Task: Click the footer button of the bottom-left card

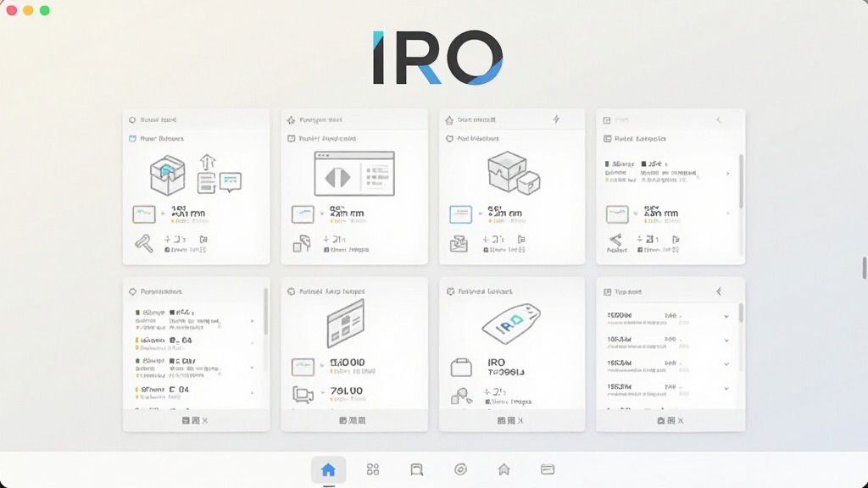Action: (x=195, y=420)
